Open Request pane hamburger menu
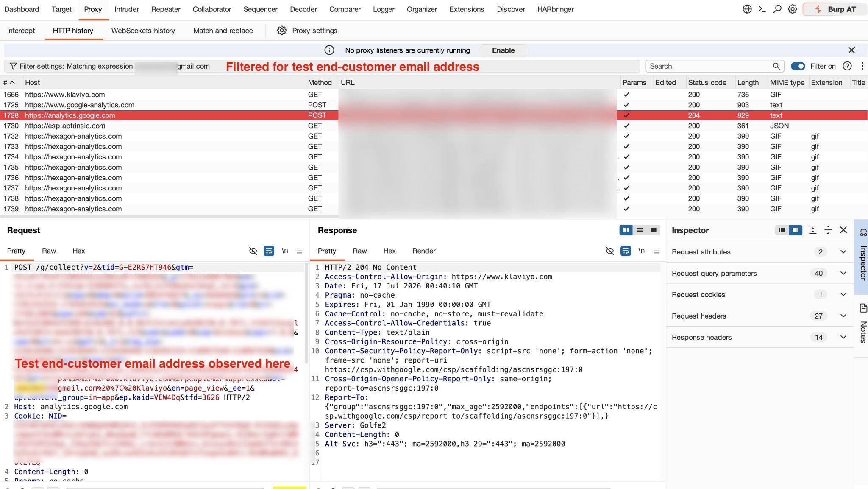Image resolution: width=868 pixels, height=489 pixels. pyautogui.click(x=300, y=251)
